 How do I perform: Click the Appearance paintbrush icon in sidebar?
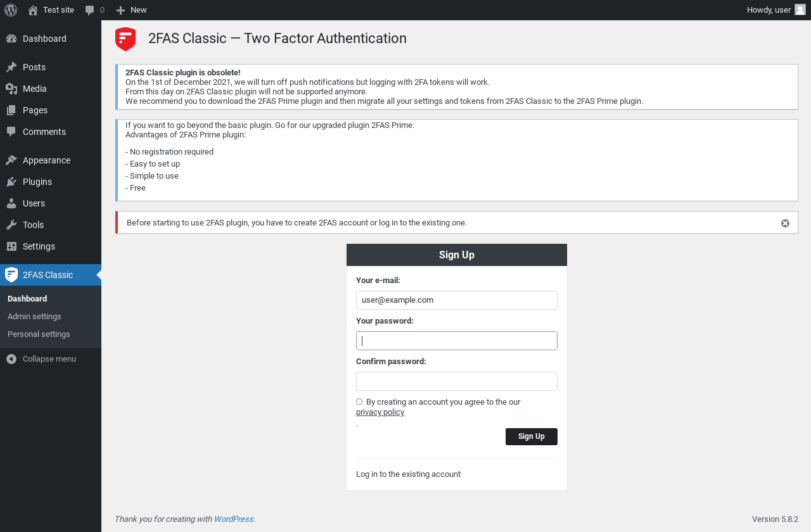11,160
